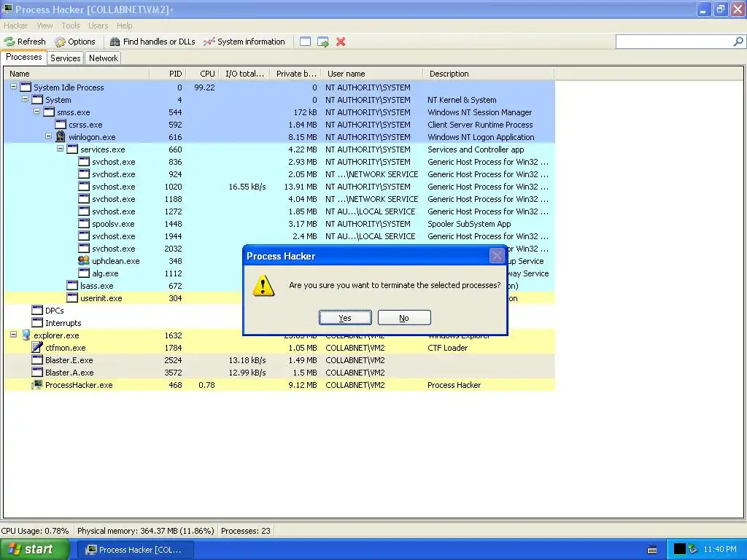Open the Users menu
Image resolution: width=747 pixels, height=560 pixels.
[98, 26]
